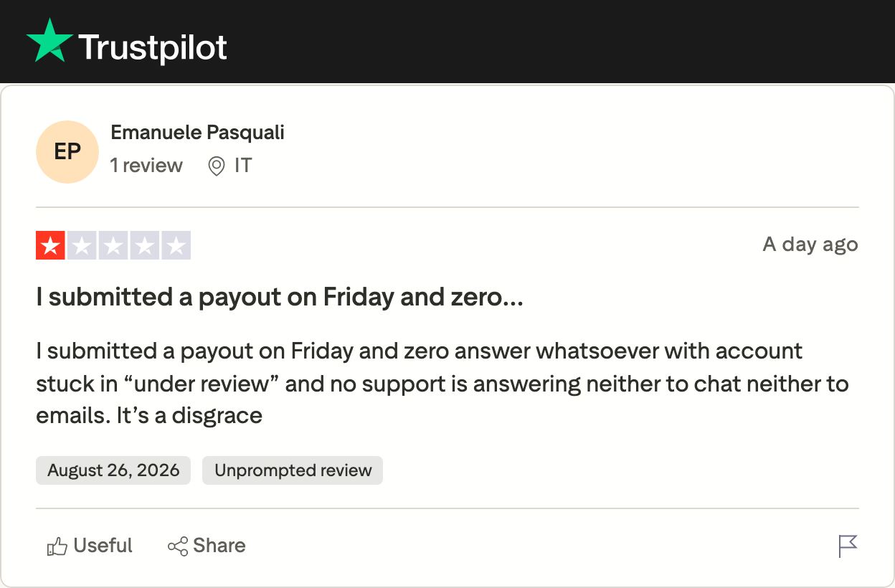This screenshot has width=895, height=588.
Task: Click the red first rating star
Action: click(x=50, y=245)
